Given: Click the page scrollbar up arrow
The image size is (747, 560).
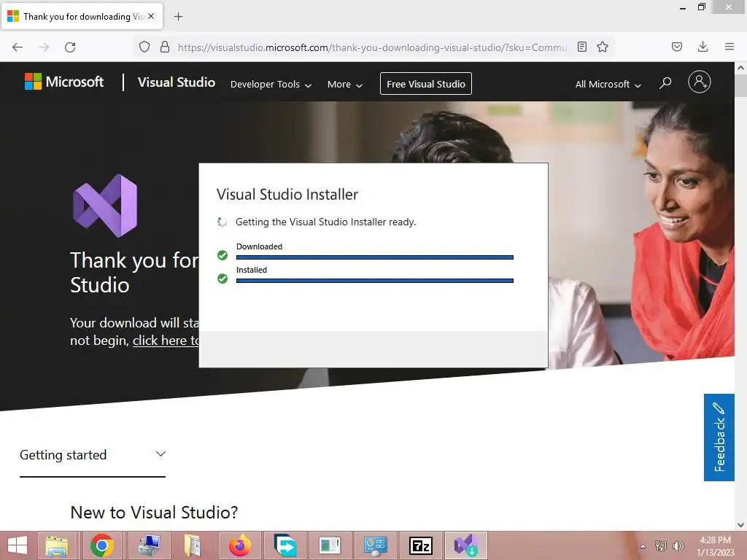Looking at the screenshot, I should 741,68.
